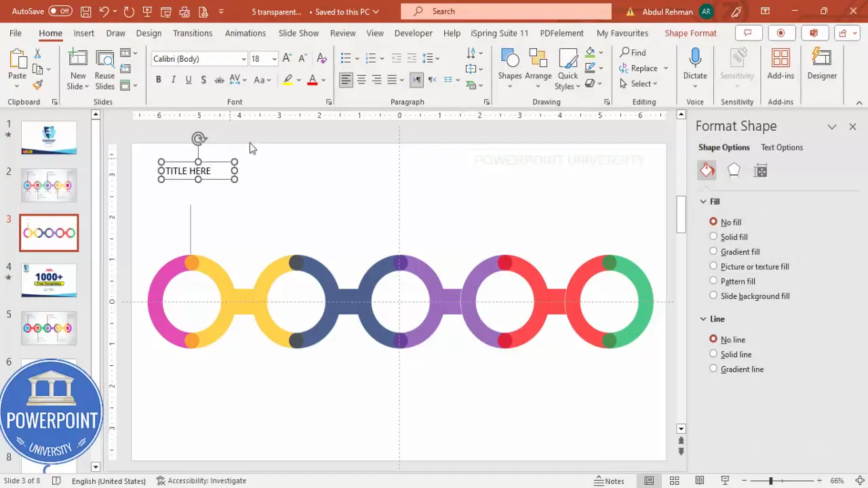Apply underline formatting
The image size is (868, 488).
[188, 79]
